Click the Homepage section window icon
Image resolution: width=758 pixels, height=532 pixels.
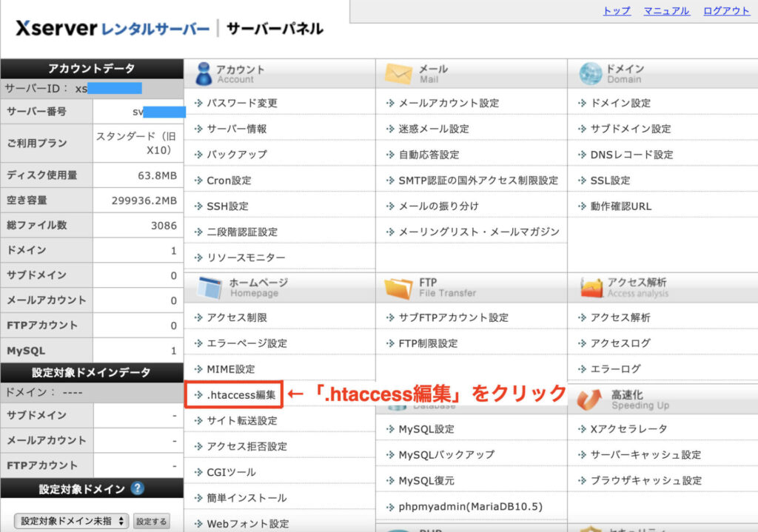(209, 288)
